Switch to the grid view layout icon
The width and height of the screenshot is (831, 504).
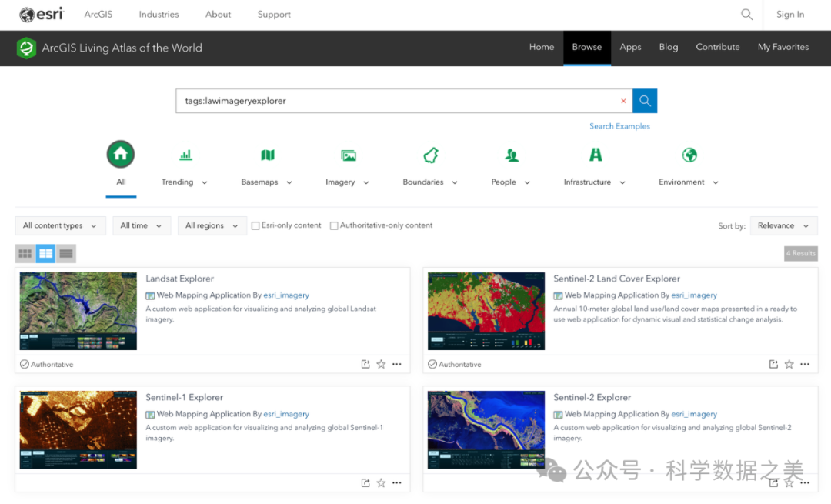[x=25, y=253]
